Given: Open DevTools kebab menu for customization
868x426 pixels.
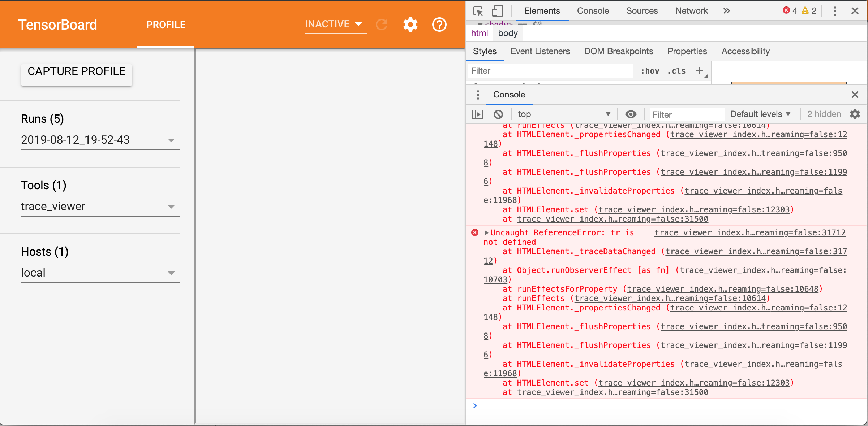Looking at the screenshot, I should pyautogui.click(x=835, y=11).
